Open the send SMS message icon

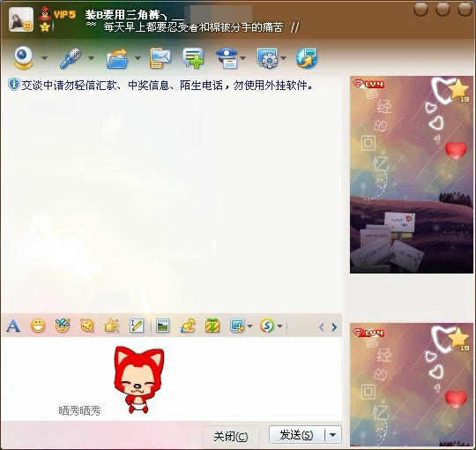point(160,57)
